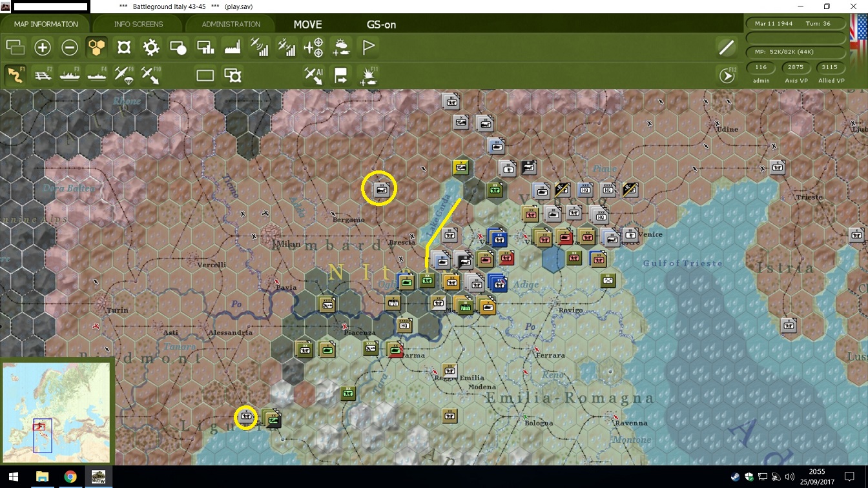Click the Ravenna city label

coord(631,423)
